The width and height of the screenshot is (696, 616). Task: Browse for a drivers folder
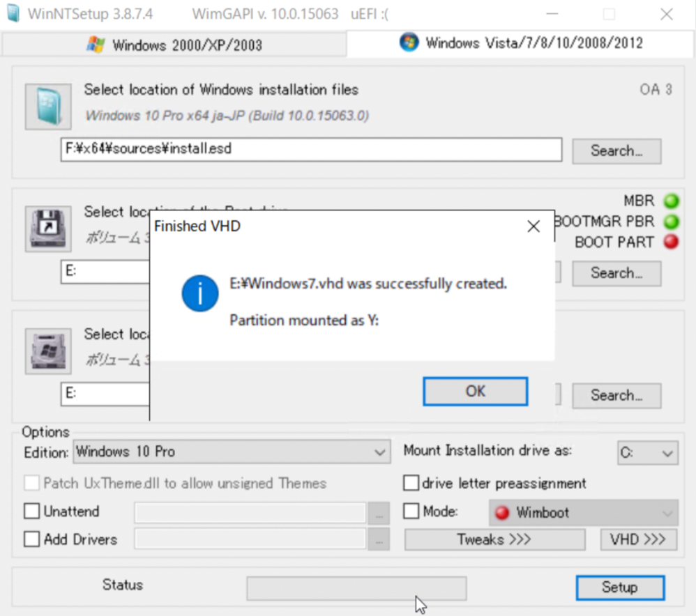379,540
